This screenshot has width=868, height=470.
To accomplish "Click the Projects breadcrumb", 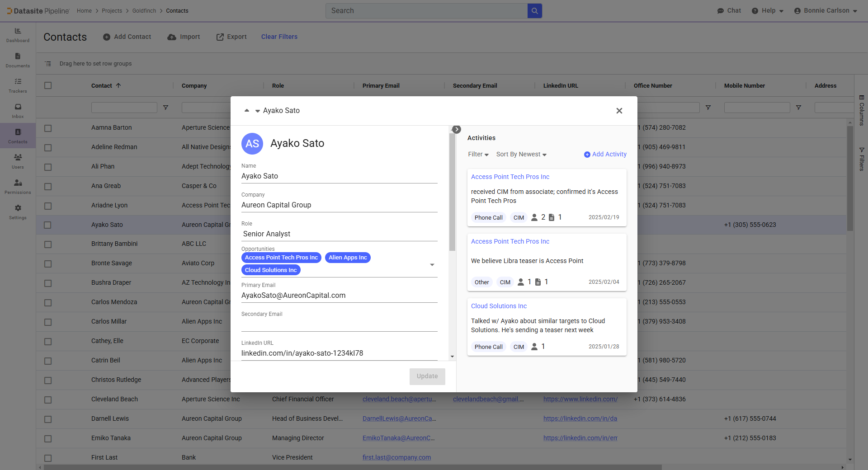I will (x=112, y=11).
